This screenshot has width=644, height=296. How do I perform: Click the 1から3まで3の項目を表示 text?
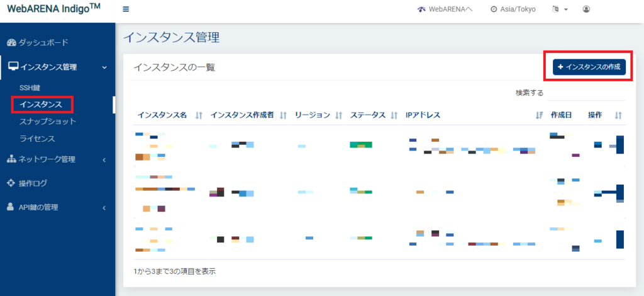[x=175, y=271]
